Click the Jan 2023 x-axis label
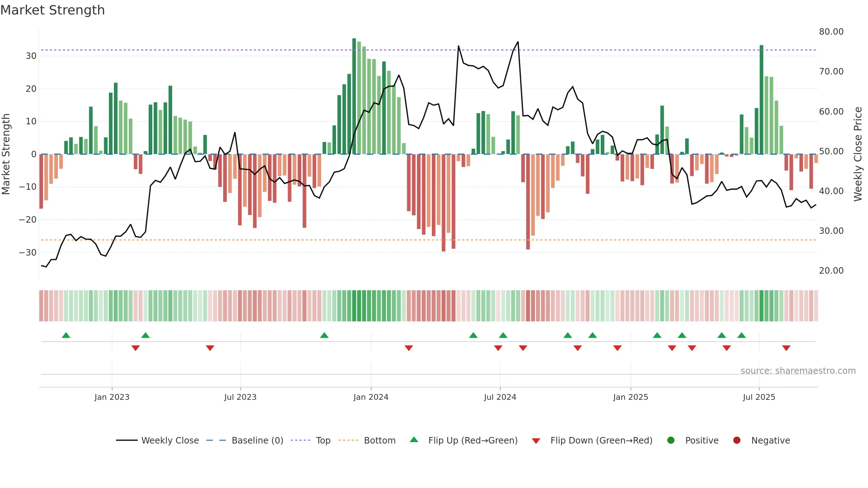Screen dimensions: 868x488 tap(112, 397)
